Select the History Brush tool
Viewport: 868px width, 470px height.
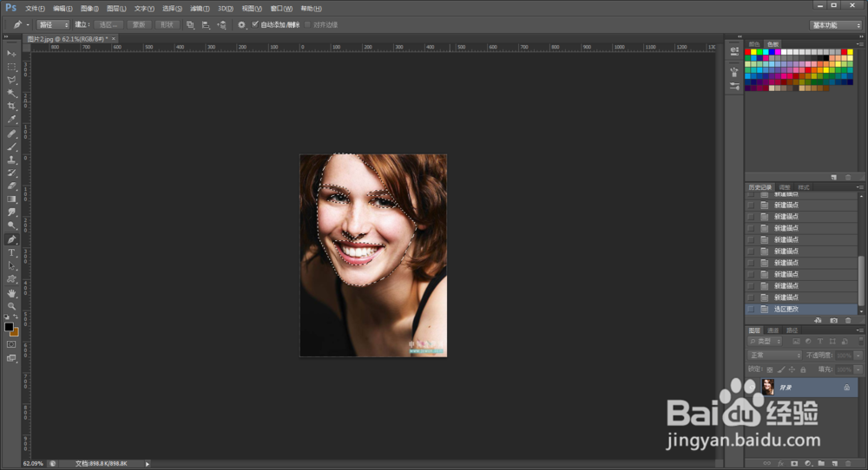(11, 173)
